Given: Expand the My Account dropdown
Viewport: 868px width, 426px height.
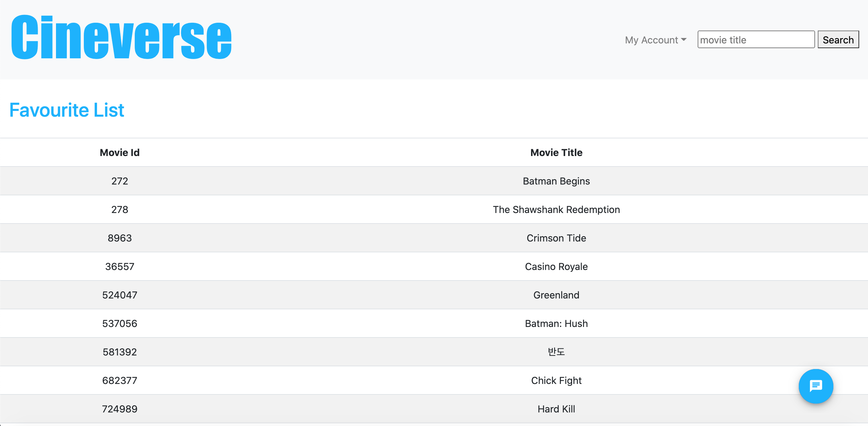Looking at the screenshot, I should [x=655, y=40].
